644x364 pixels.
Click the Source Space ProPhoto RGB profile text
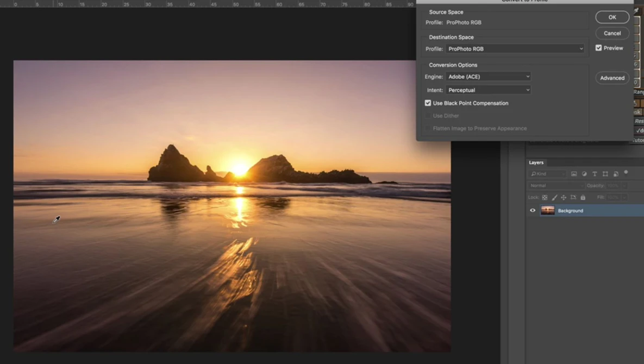(464, 23)
